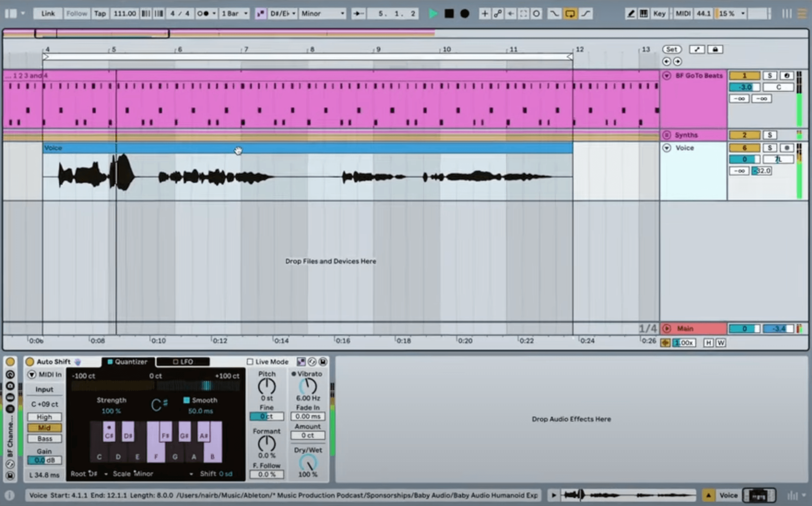Drag the pitch fine tune slider in Auto Shift
This screenshot has height=506, width=812.
click(x=266, y=416)
